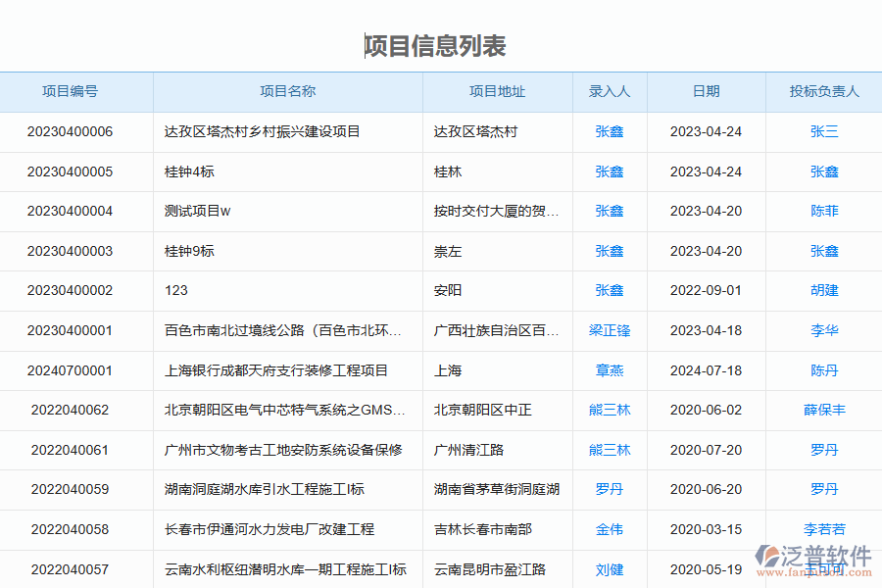Open 薛保丰 bidding manager link
Viewport: 882px width, 588px height.
pos(823,411)
